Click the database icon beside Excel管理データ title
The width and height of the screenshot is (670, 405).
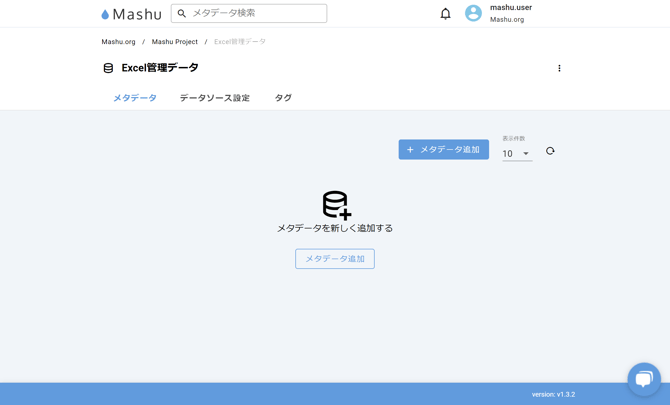pyautogui.click(x=108, y=68)
